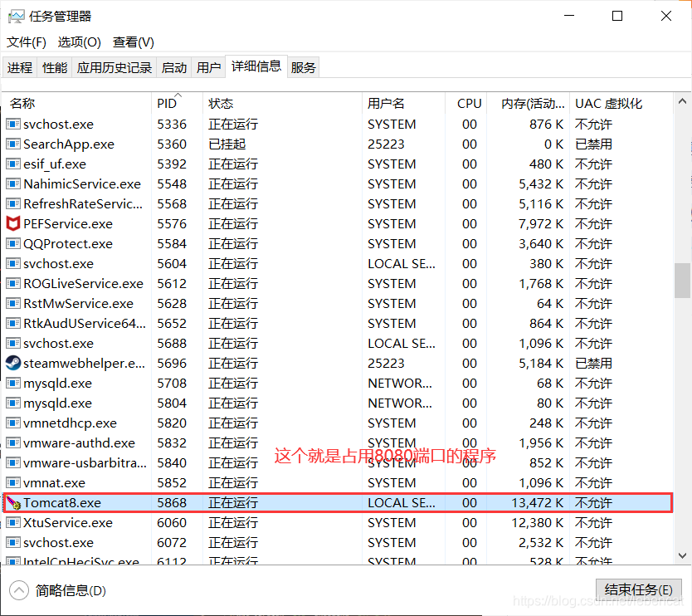This screenshot has width=692, height=616.
Task: Switch to the 性能 tab
Action: point(55,67)
